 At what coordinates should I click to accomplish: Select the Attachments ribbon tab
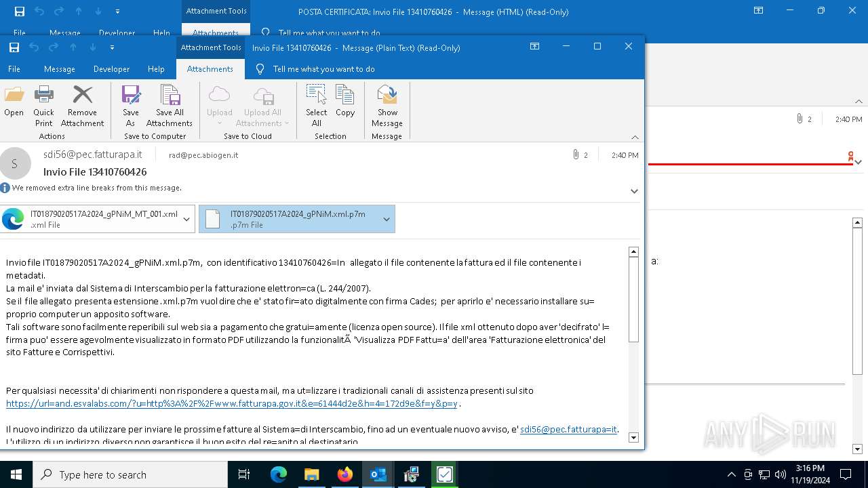pos(210,69)
